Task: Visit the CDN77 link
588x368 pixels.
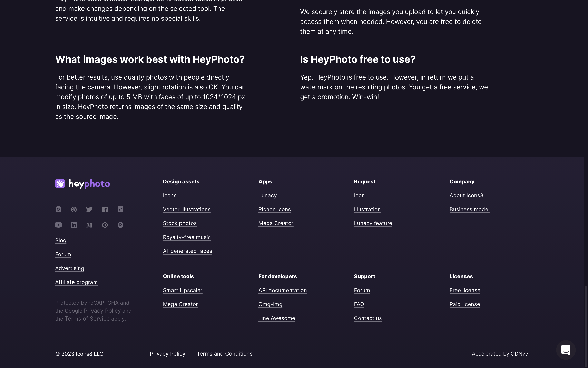Action: [x=519, y=354]
